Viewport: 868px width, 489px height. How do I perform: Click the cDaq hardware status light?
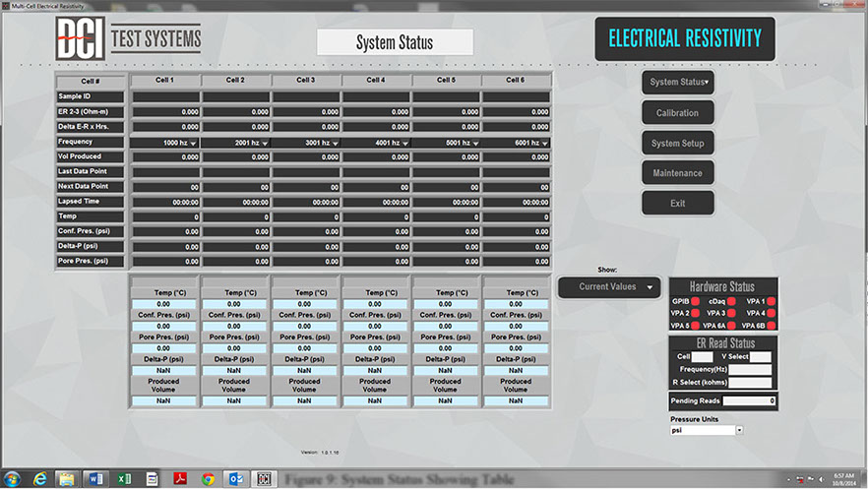click(x=732, y=301)
